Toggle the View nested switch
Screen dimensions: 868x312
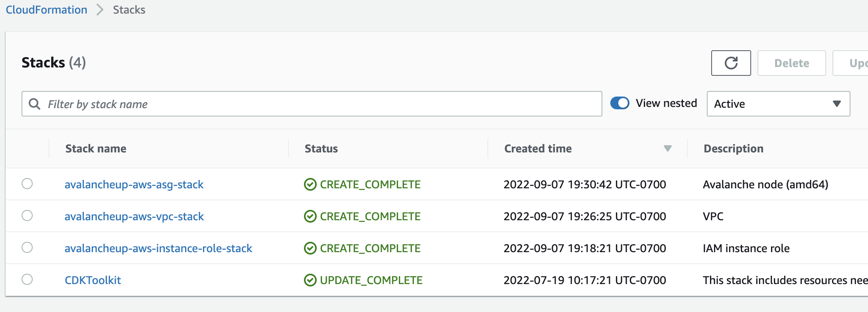tap(619, 103)
